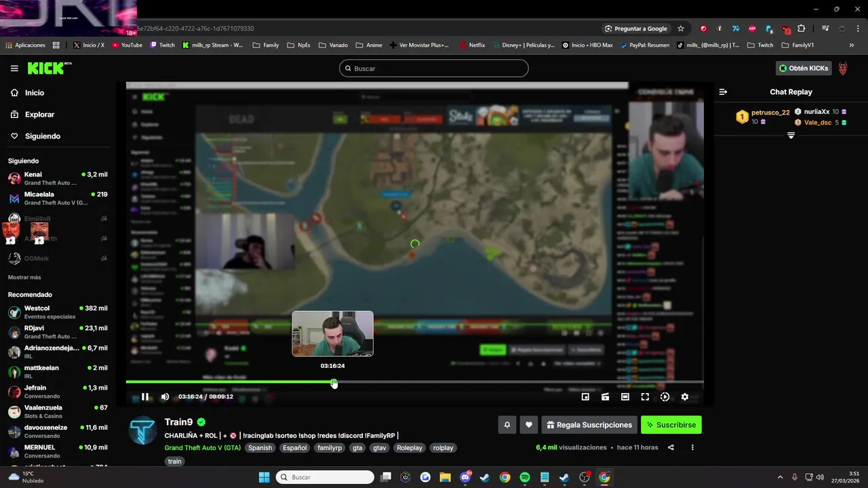Open recommended channel Vaalenzuela

pyautogui.click(x=58, y=411)
